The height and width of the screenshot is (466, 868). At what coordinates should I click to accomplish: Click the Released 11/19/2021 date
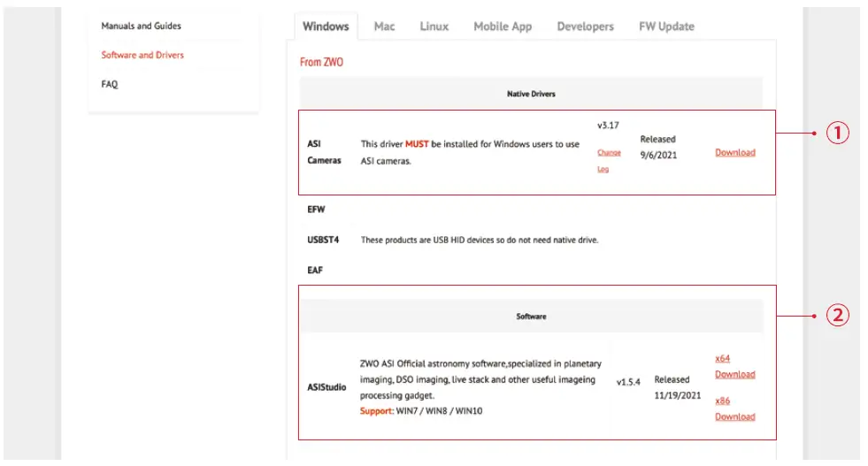[678, 387]
